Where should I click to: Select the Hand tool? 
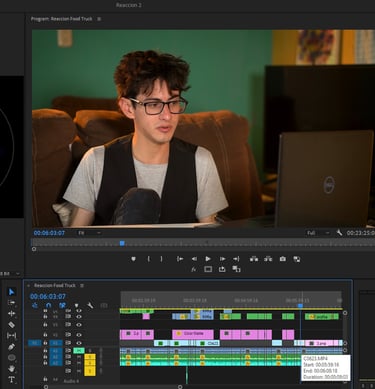tap(11, 369)
